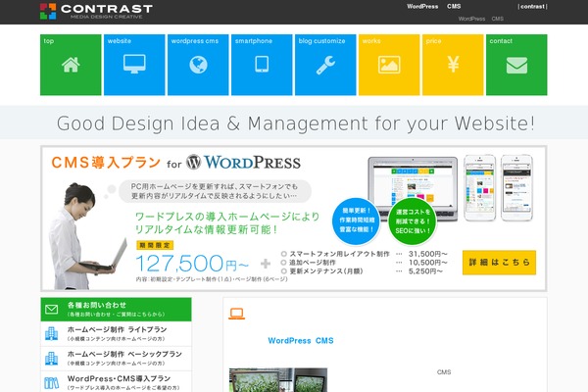This screenshot has height=392, width=588.
Task: Open 各種お問い合わせ sidebar item
Action: click(116, 309)
